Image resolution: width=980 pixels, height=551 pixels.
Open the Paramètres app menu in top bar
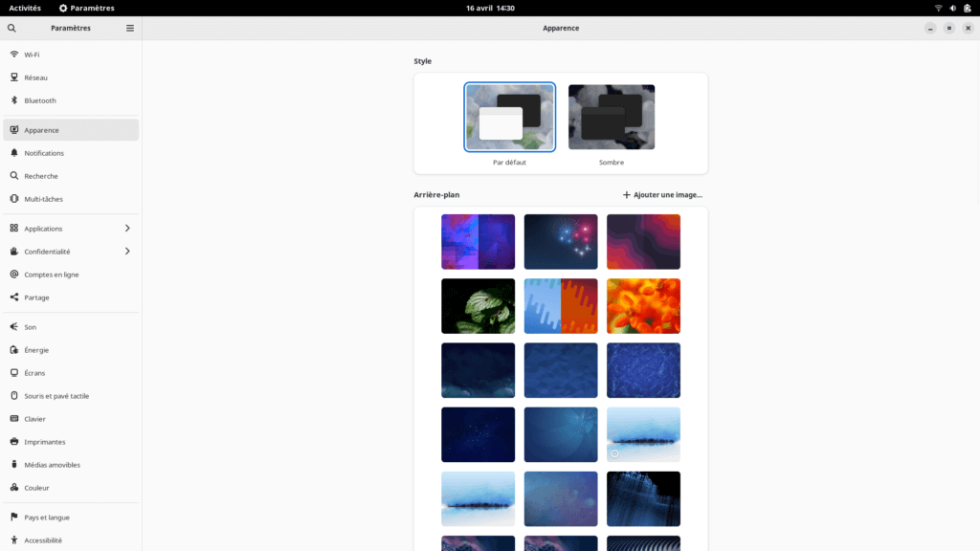pos(87,8)
